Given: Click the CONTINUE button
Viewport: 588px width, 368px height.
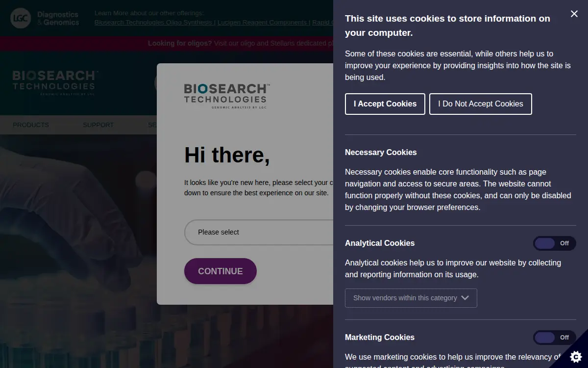Looking at the screenshot, I should coord(220,271).
